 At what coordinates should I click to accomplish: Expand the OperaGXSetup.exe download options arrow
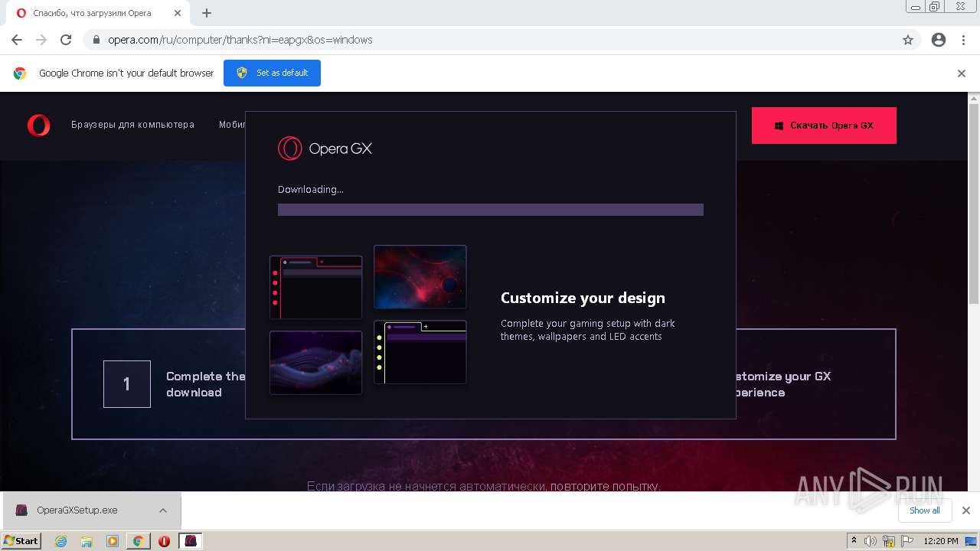click(x=163, y=510)
